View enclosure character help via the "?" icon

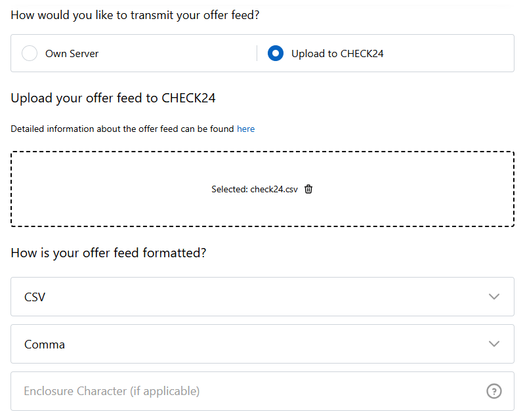(494, 391)
